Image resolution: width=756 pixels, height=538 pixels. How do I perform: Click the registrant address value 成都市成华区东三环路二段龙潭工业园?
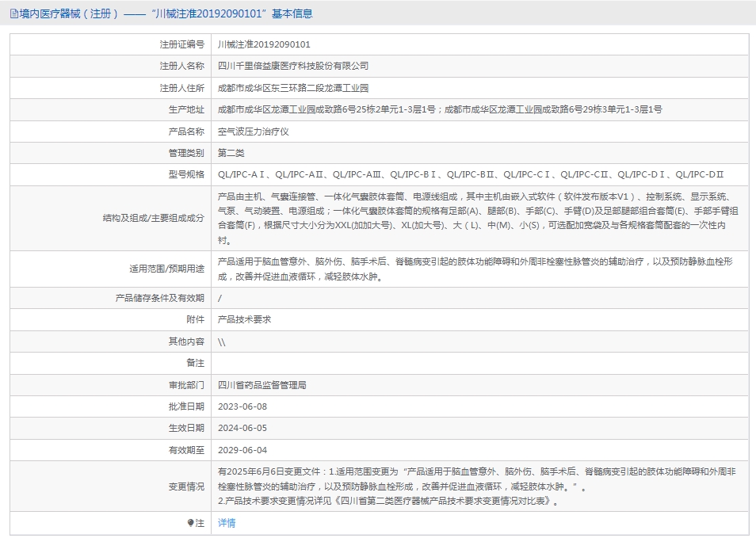[293, 88]
